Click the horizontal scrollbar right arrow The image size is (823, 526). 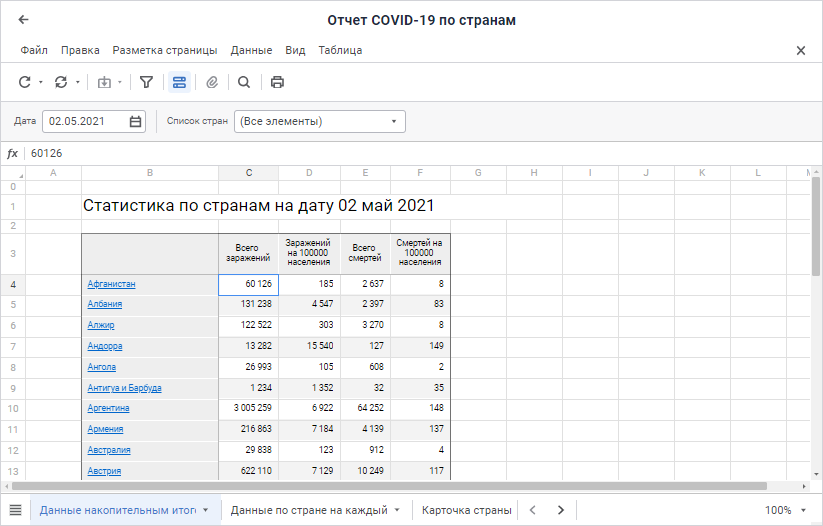coord(804,486)
